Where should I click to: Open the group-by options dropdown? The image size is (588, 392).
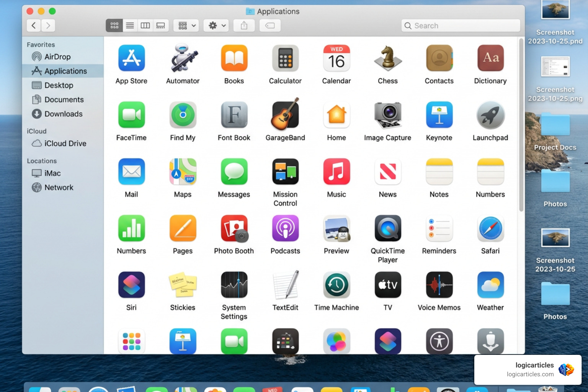(186, 26)
